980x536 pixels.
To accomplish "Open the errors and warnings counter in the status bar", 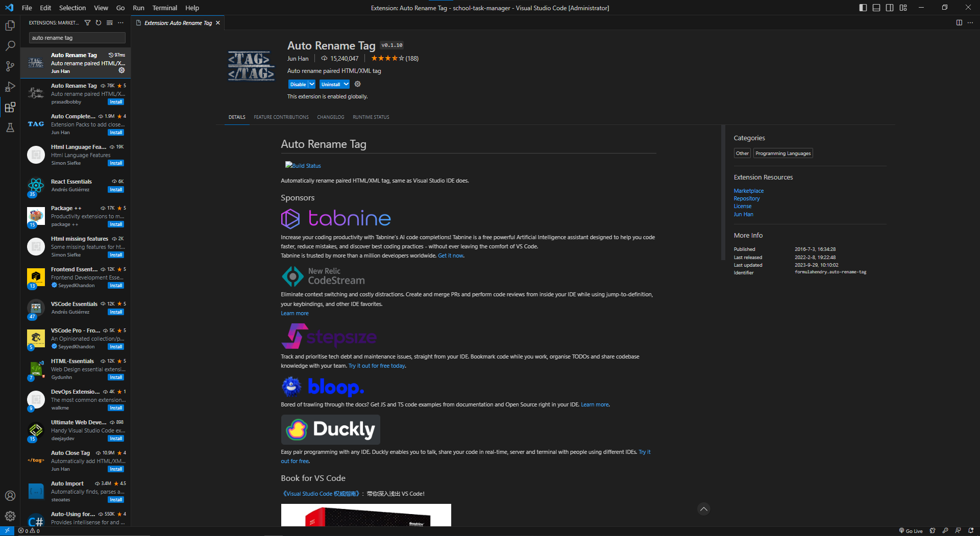I will [x=29, y=531].
